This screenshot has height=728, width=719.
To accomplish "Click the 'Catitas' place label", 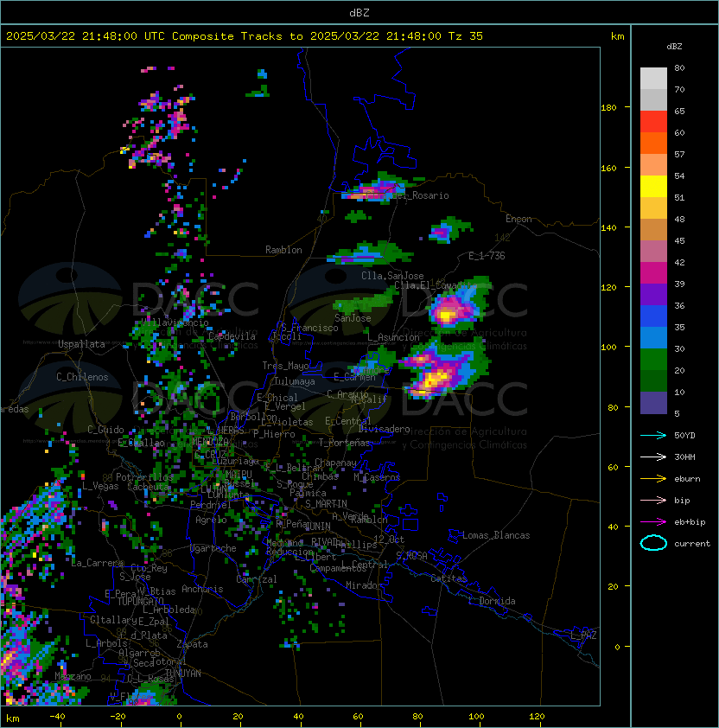I will pos(449,578).
